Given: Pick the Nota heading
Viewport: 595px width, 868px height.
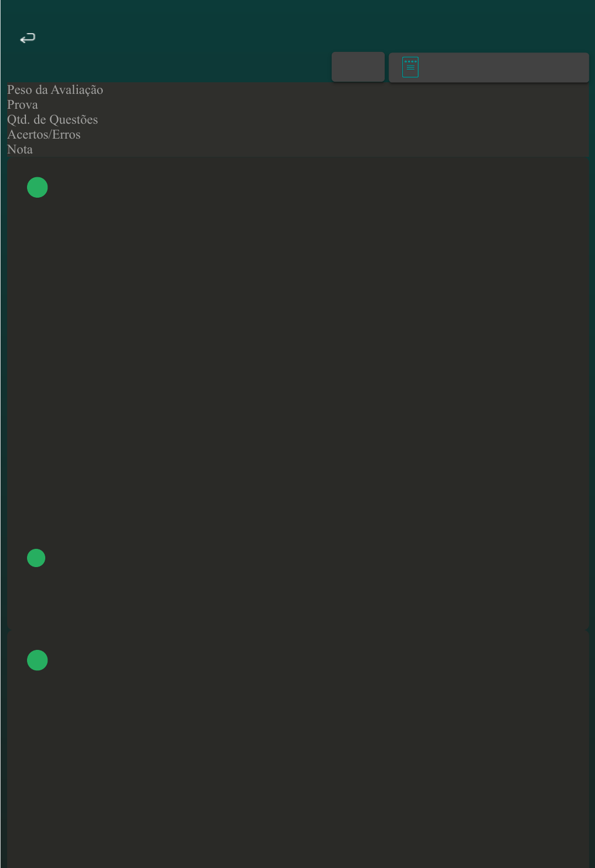Looking at the screenshot, I should [20, 150].
